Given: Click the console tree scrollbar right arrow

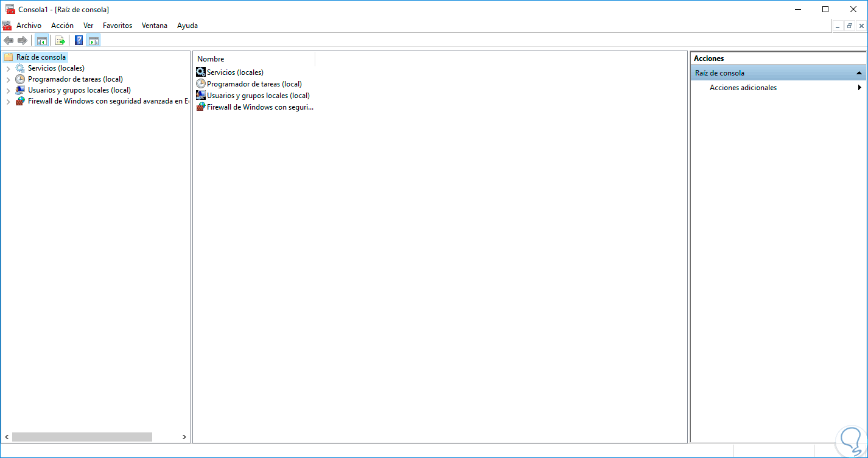Looking at the screenshot, I should tap(184, 437).
